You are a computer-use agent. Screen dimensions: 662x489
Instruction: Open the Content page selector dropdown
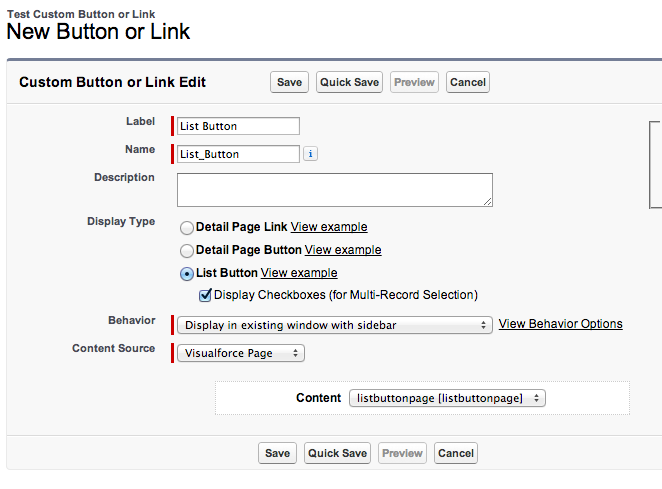pos(447,398)
